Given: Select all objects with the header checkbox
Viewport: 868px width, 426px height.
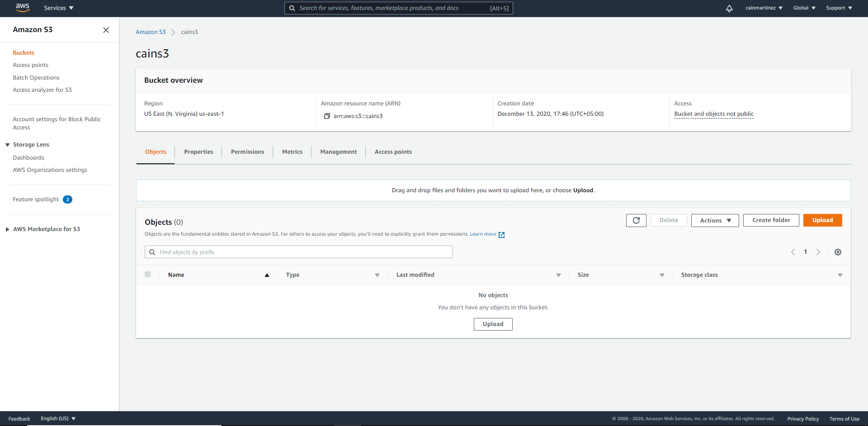Looking at the screenshot, I should (147, 274).
